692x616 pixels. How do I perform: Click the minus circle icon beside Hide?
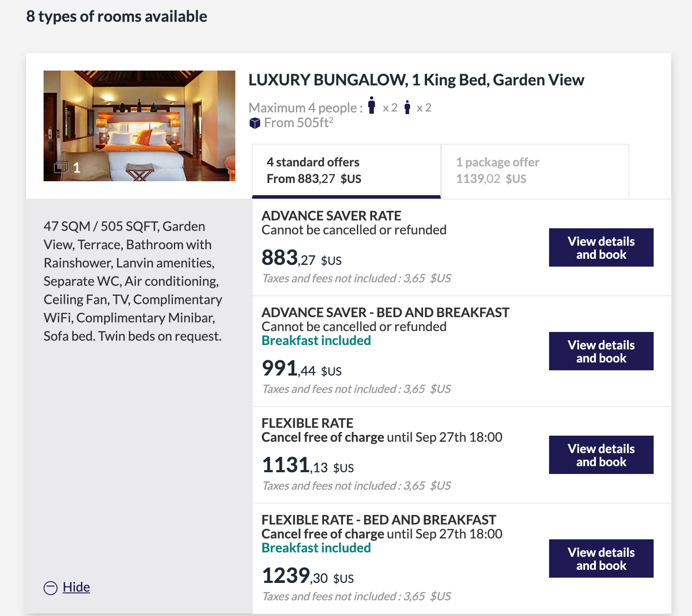coord(51,588)
